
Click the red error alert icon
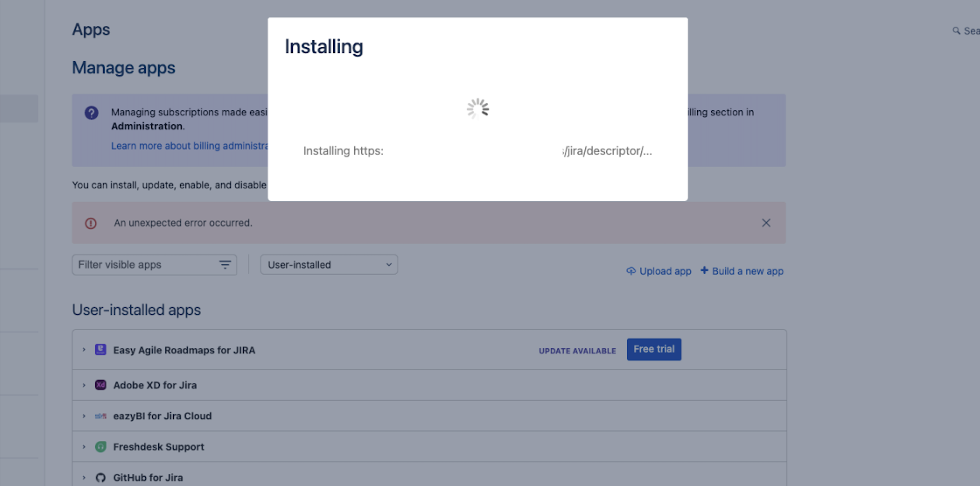pyautogui.click(x=91, y=223)
